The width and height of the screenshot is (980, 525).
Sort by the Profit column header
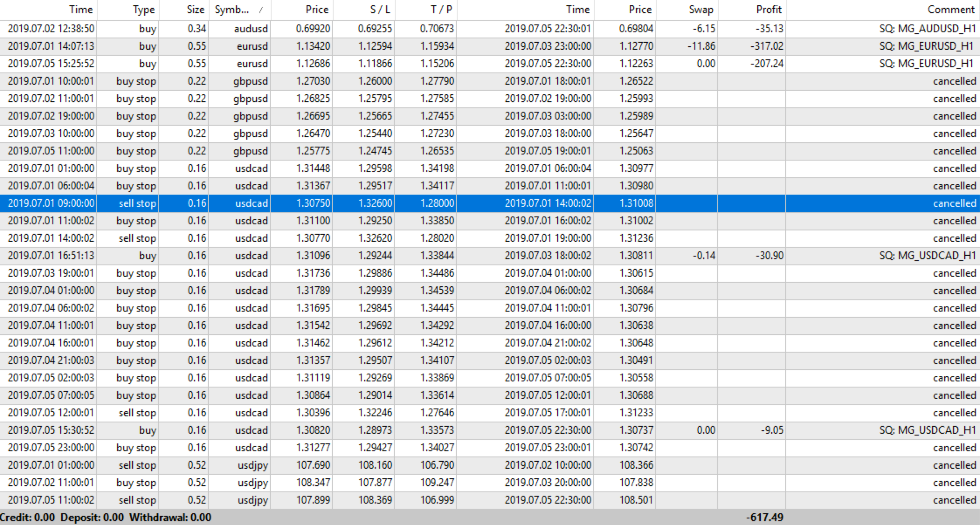point(769,10)
